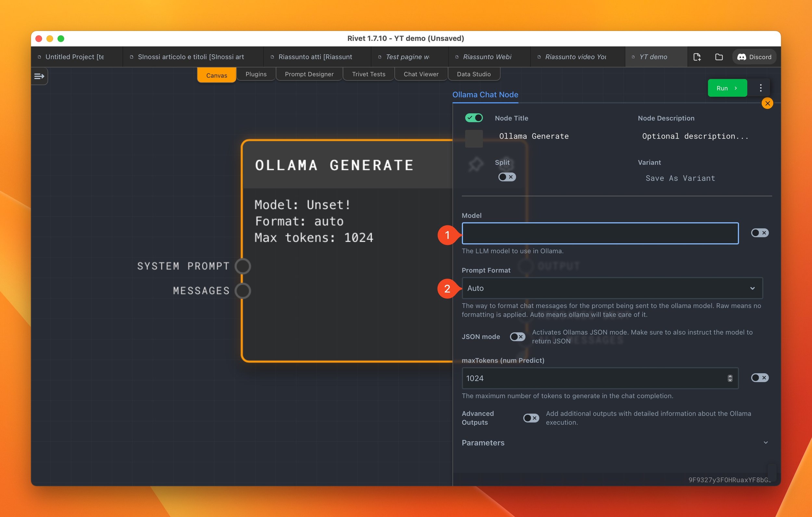Click the open project folder icon
The height and width of the screenshot is (517, 812).
(x=718, y=57)
